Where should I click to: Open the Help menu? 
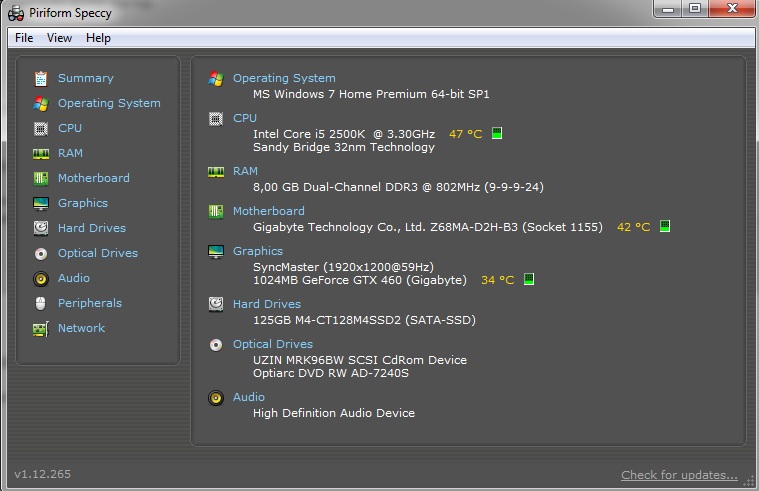pyautogui.click(x=98, y=38)
